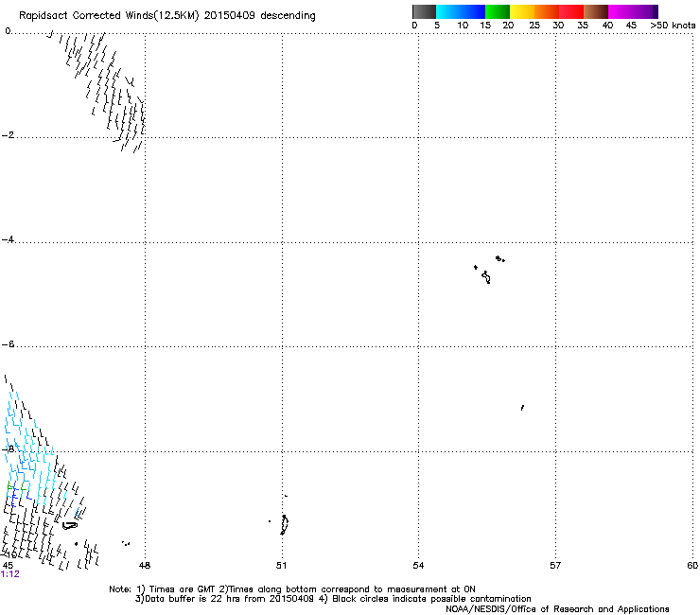Click the "10" label under the color scale
This screenshot has height=615, width=700.
tap(463, 26)
